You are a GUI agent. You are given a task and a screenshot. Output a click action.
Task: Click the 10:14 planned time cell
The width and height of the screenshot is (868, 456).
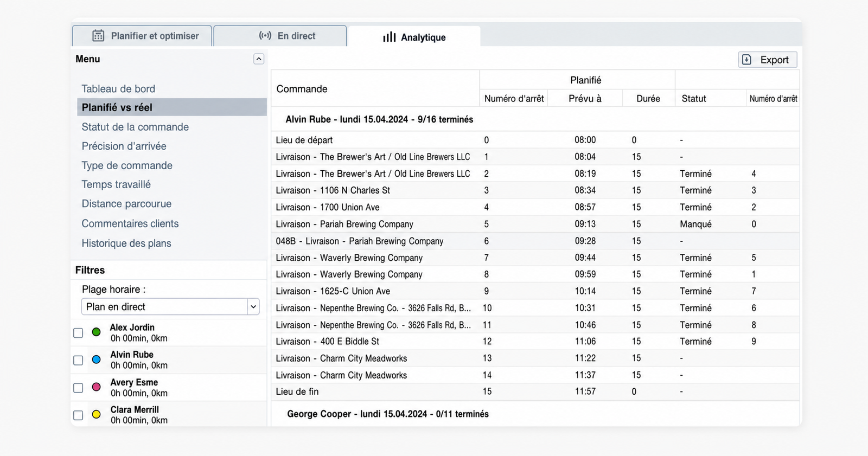pos(585,291)
